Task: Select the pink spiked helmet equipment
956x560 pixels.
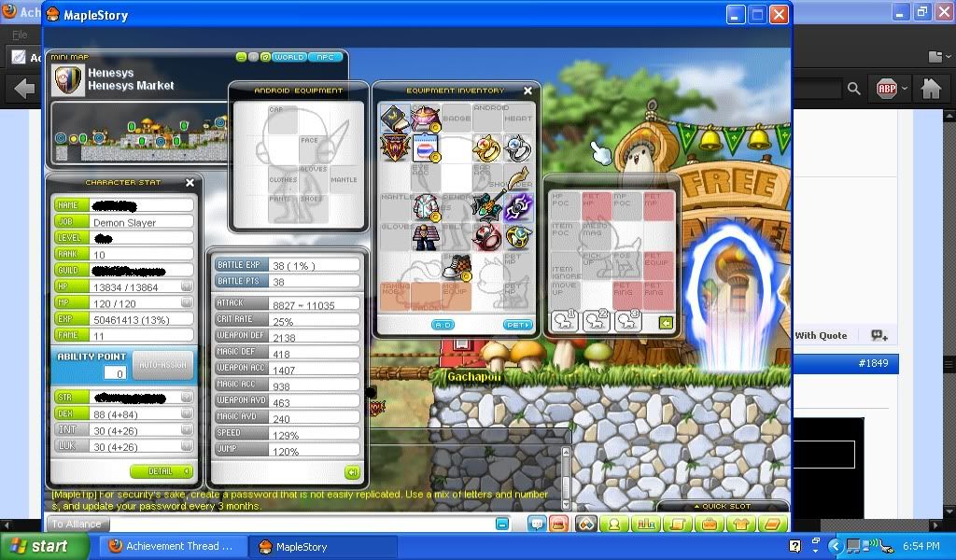Action: (426, 119)
